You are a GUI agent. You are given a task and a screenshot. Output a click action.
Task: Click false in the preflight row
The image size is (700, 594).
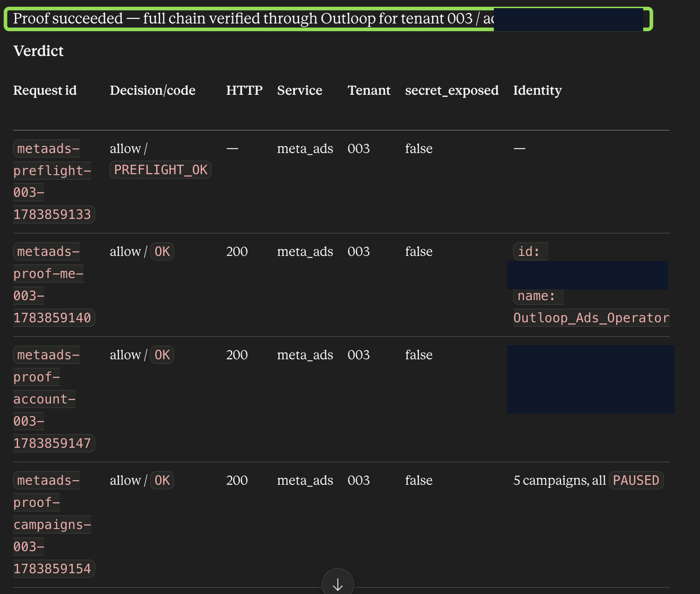[x=418, y=149]
